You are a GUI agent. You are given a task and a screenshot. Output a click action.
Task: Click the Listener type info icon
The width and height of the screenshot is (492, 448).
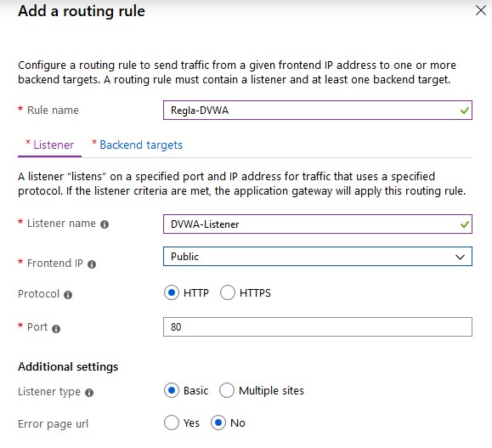[89, 393]
